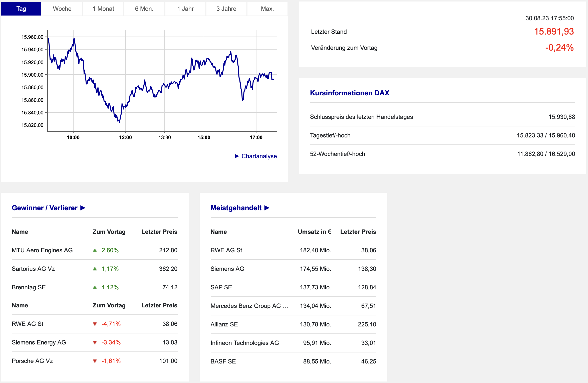
Task: Open the 3 Jahre chart period
Action: pyautogui.click(x=226, y=9)
